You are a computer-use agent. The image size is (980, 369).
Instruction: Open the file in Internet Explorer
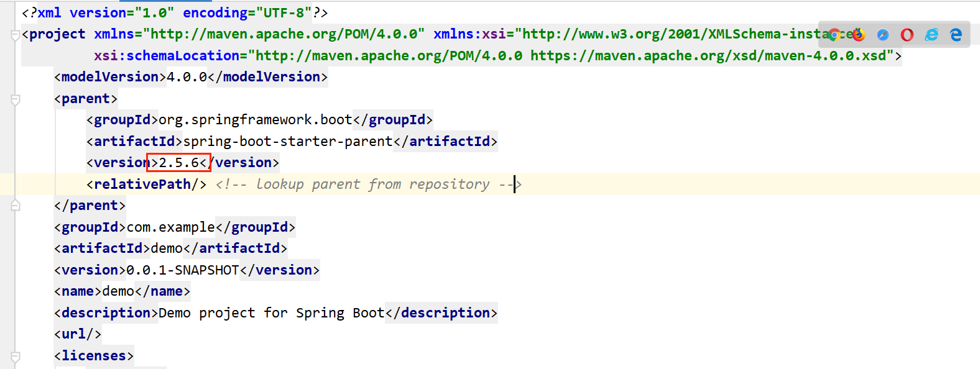click(931, 35)
